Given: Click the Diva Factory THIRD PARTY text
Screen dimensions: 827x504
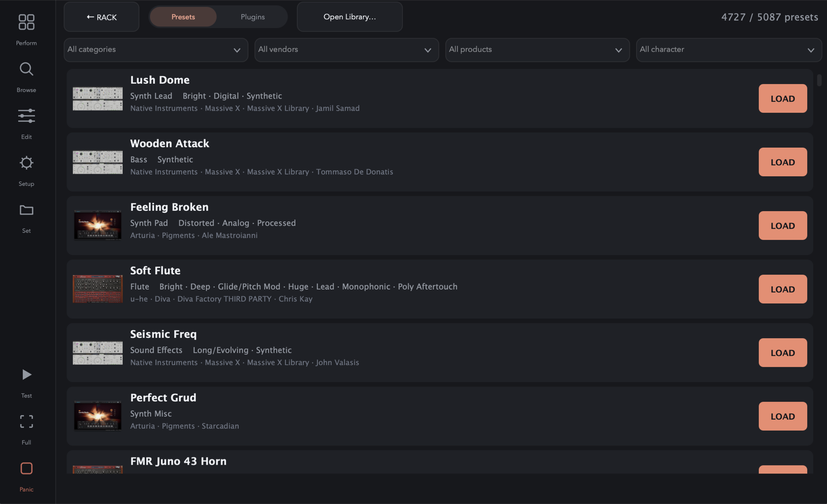Looking at the screenshot, I should 224,299.
